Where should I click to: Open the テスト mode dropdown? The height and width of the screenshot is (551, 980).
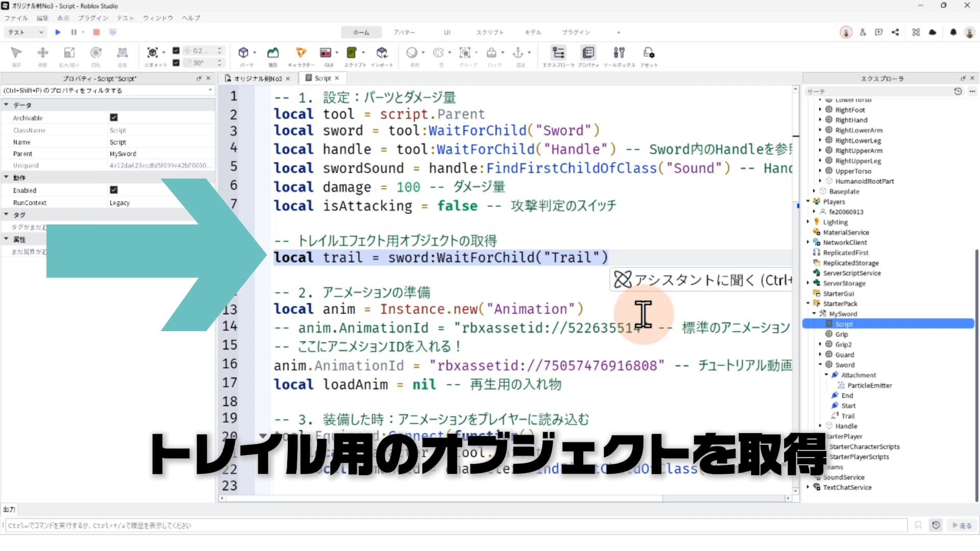(26, 32)
